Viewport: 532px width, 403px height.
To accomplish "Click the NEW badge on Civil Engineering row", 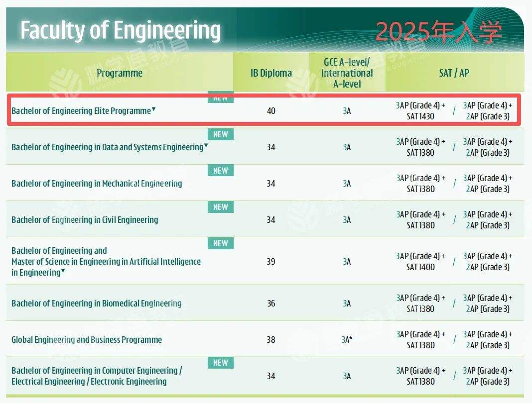I will [x=220, y=207].
